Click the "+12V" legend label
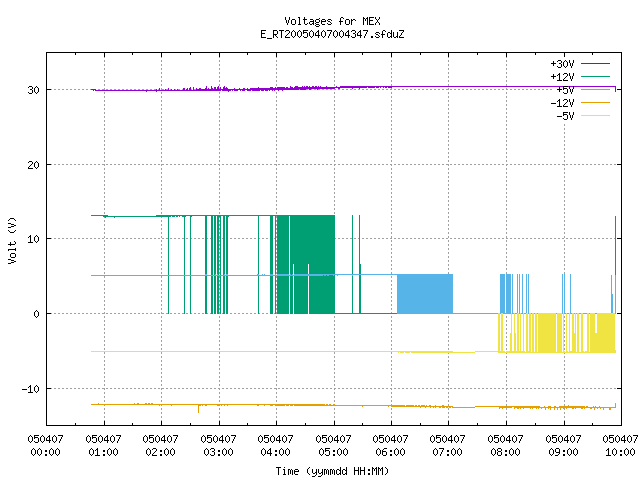640x480 pixels. (562, 77)
